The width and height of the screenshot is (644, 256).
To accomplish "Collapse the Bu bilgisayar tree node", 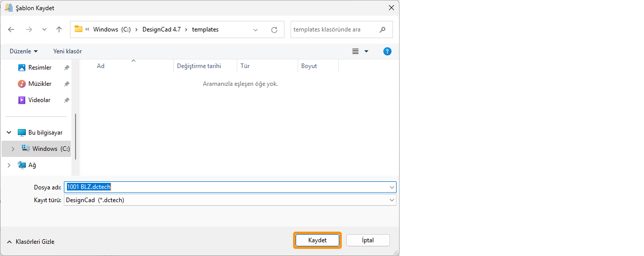I will coord(9,133).
